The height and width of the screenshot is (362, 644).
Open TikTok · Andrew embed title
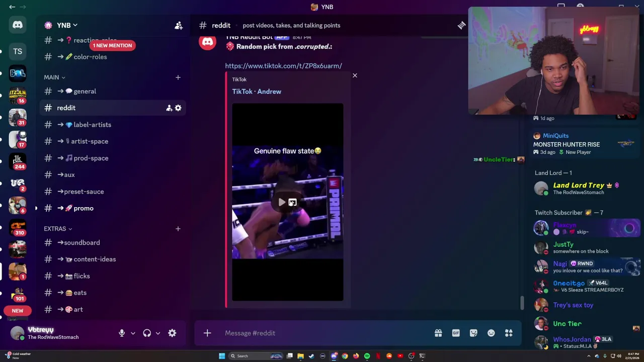(x=257, y=92)
